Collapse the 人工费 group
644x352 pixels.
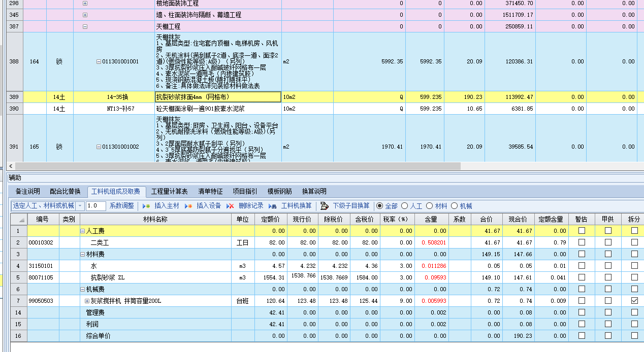tap(83, 231)
